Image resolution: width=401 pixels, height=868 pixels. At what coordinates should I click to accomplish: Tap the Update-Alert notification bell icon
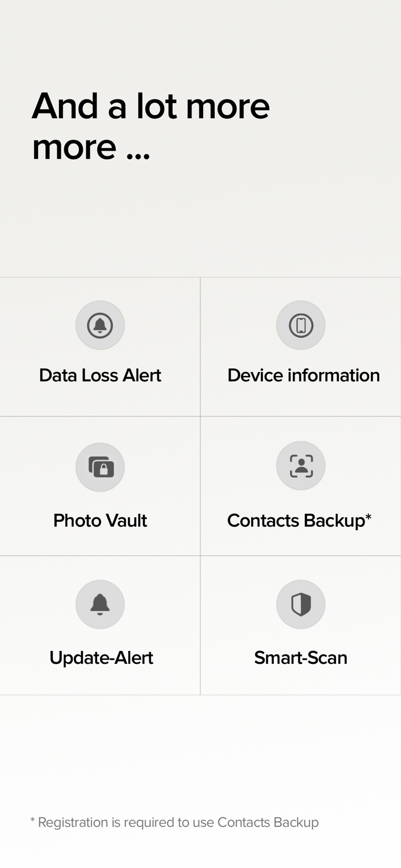100,604
